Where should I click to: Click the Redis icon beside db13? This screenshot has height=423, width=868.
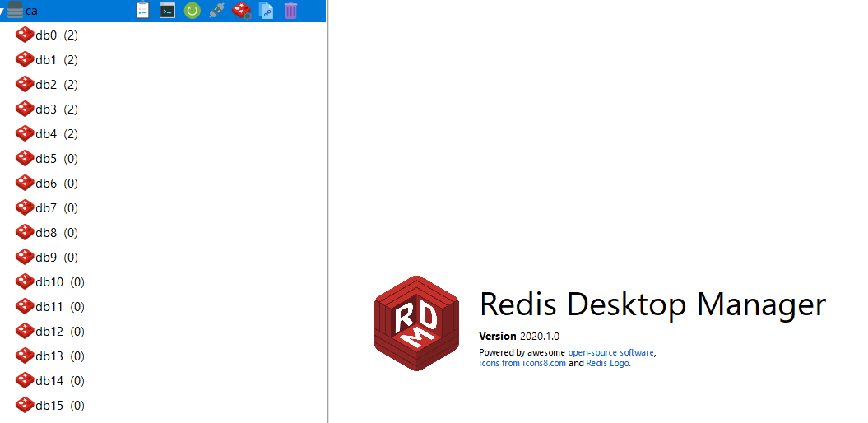(x=25, y=356)
